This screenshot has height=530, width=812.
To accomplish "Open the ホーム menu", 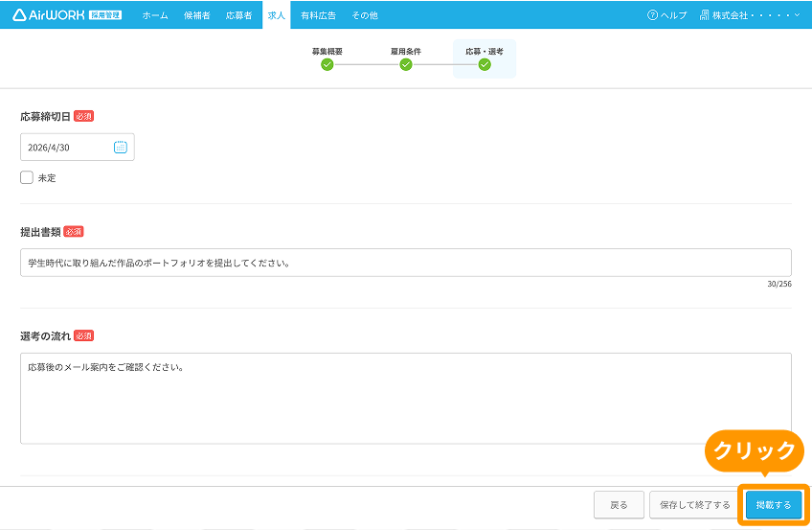I will pos(155,15).
